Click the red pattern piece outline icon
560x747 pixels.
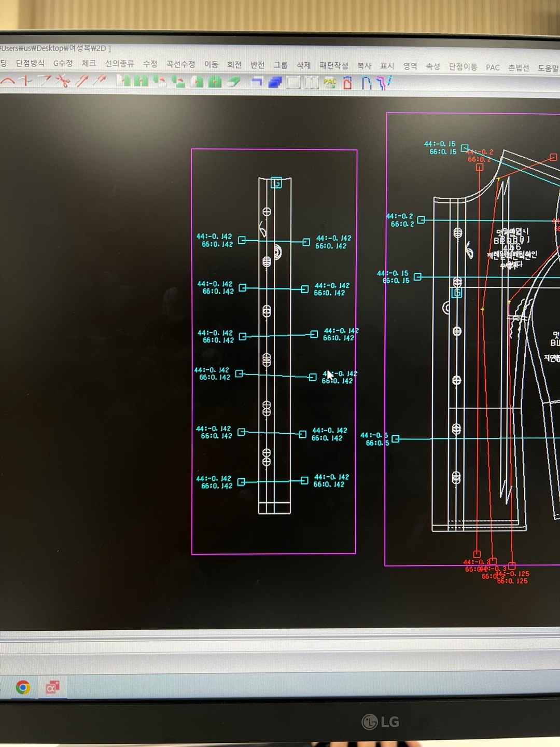tap(347, 82)
